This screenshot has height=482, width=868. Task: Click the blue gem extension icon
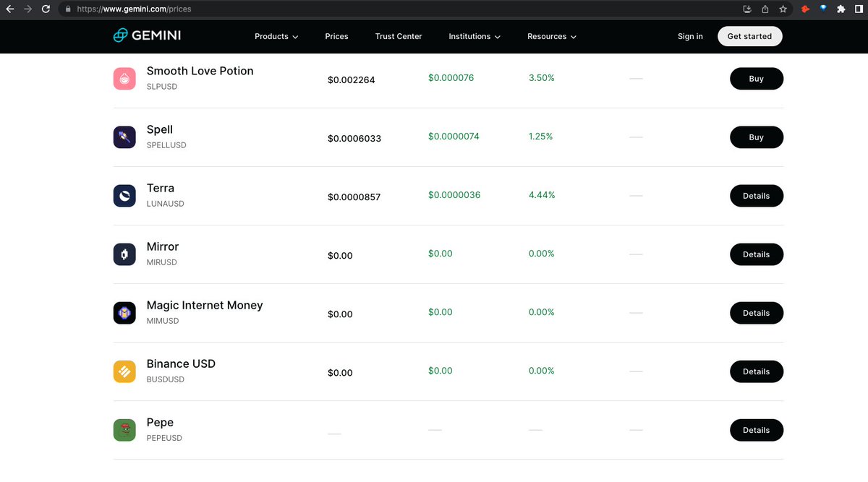(823, 9)
